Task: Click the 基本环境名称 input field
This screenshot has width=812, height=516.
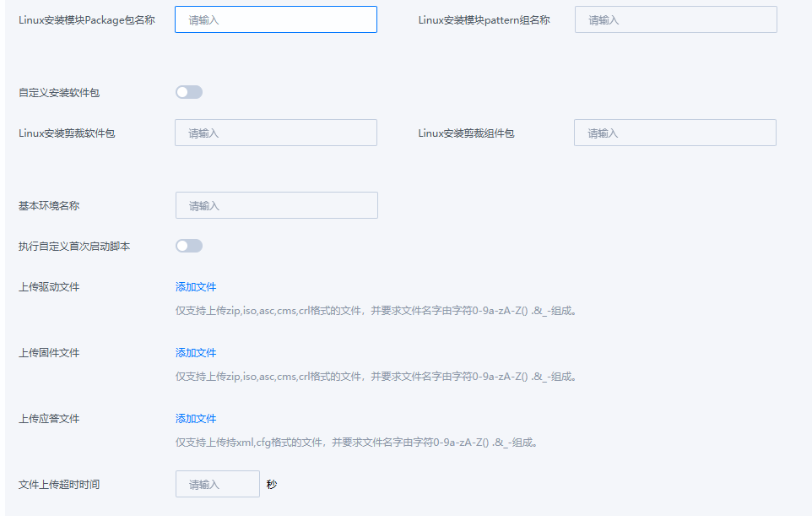Action: pos(276,205)
